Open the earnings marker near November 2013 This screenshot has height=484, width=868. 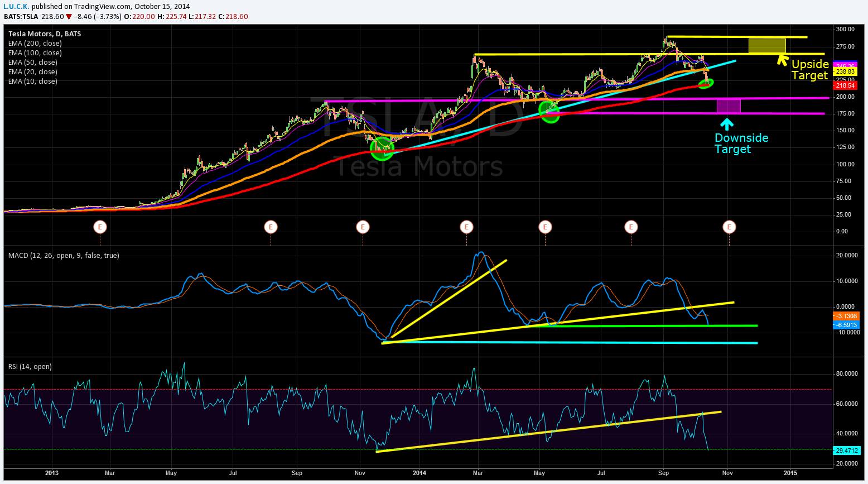[363, 227]
